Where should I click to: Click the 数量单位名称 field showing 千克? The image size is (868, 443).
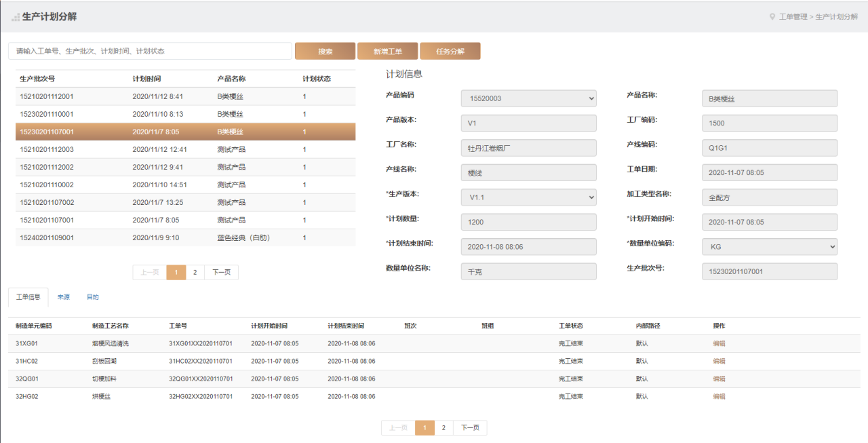[x=529, y=271]
